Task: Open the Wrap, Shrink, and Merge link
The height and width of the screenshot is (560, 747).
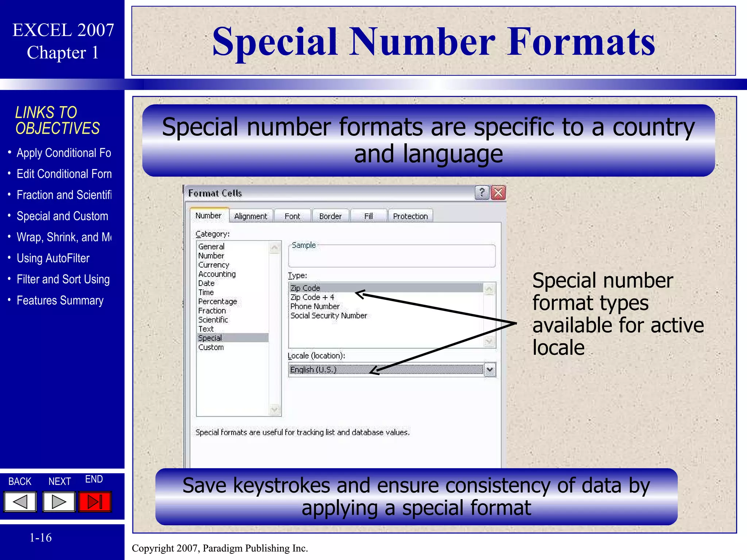Action: pyautogui.click(x=64, y=237)
